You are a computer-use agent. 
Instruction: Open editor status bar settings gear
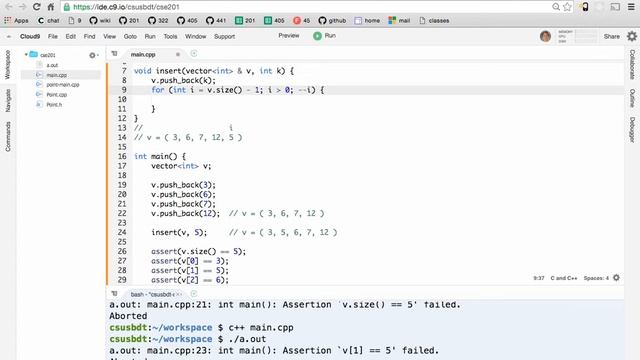616,278
